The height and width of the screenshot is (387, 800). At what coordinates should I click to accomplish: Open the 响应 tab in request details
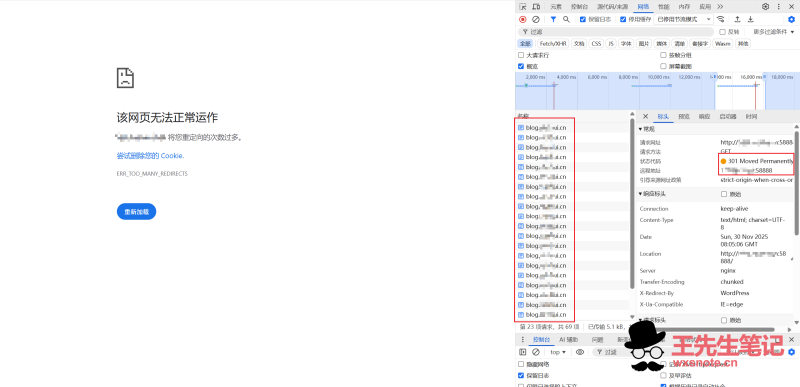pos(704,116)
